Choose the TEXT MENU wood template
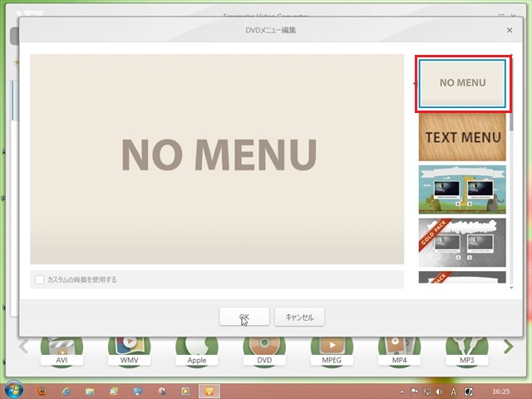The height and width of the screenshot is (399, 532). point(461,137)
